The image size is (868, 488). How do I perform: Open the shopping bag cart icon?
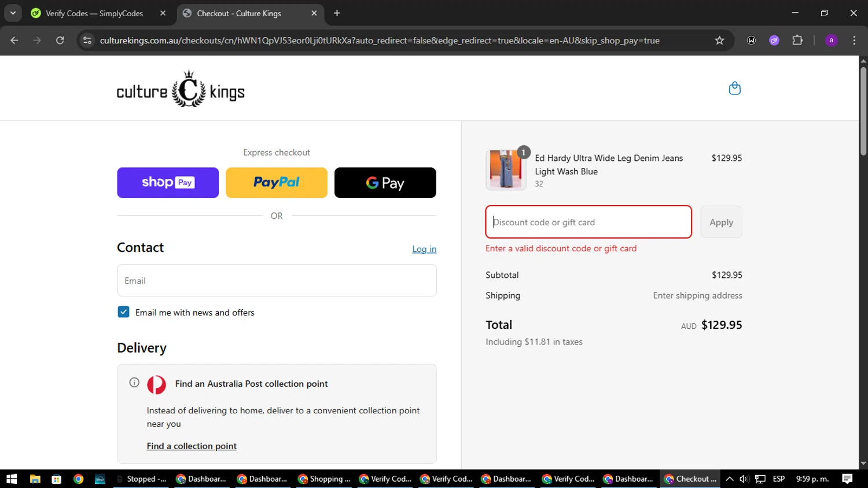(x=734, y=89)
